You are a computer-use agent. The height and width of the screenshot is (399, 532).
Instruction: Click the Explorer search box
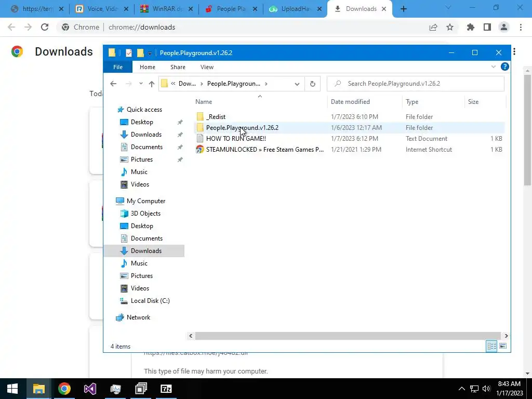(416, 84)
